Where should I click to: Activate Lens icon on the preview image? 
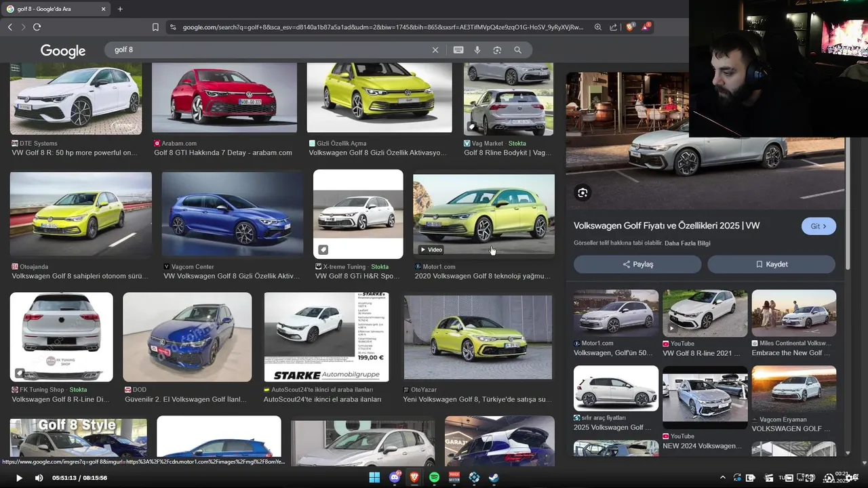point(583,193)
